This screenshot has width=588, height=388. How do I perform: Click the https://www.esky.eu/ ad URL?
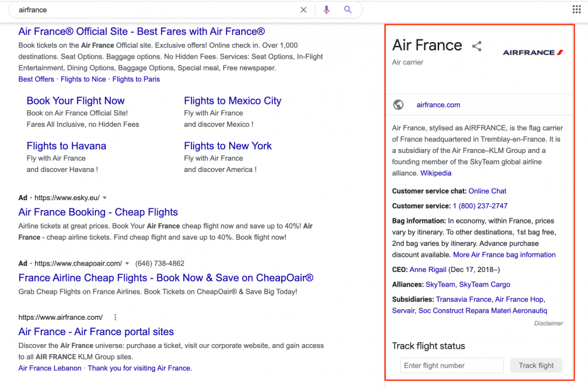[67, 198]
